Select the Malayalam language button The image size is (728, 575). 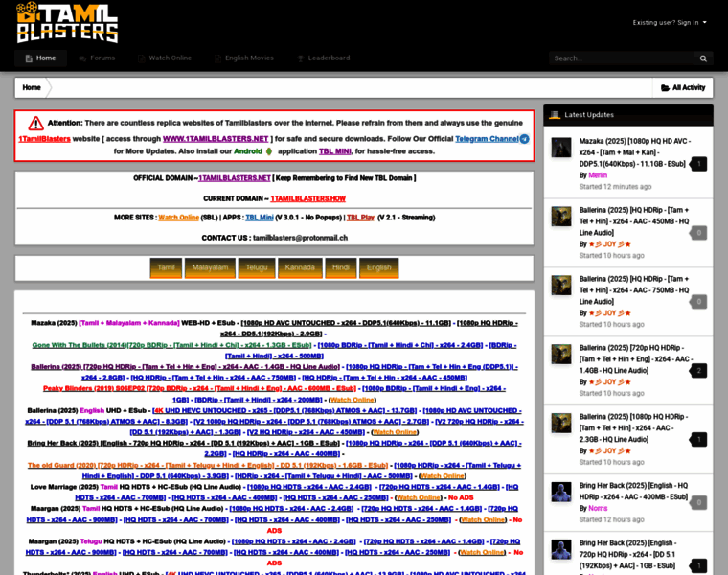(x=210, y=268)
